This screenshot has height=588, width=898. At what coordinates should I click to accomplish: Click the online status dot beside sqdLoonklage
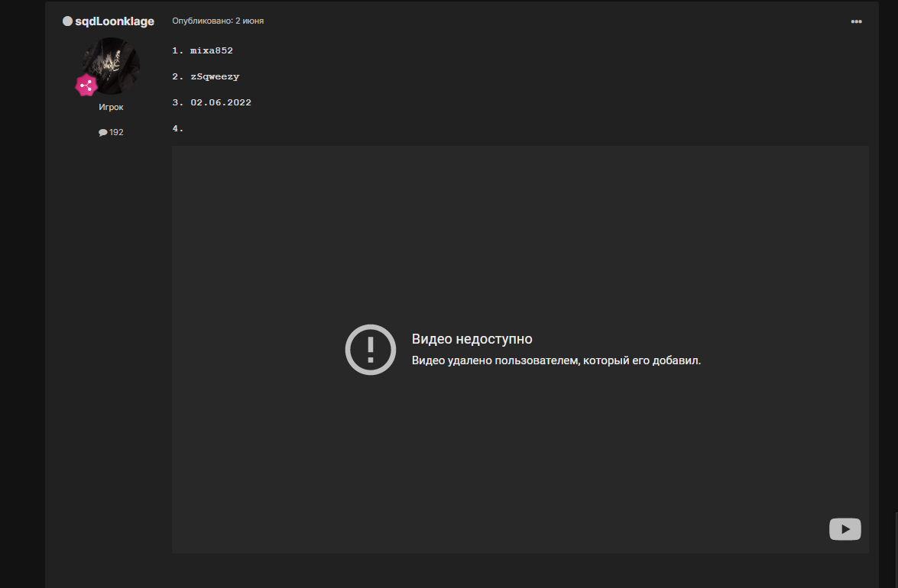click(67, 21)
